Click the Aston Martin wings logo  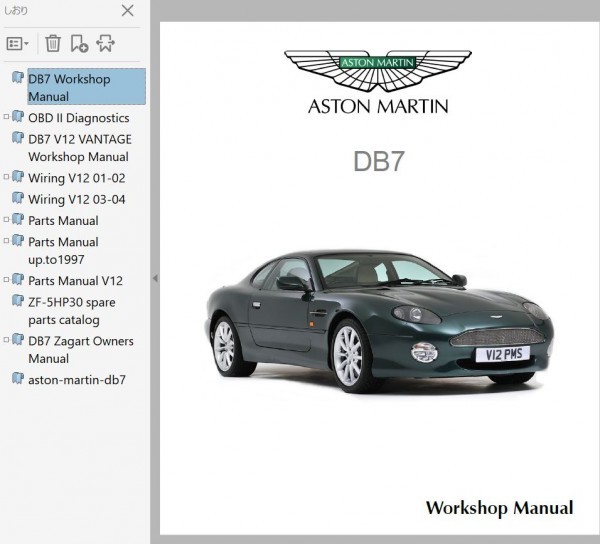point(378,71)
